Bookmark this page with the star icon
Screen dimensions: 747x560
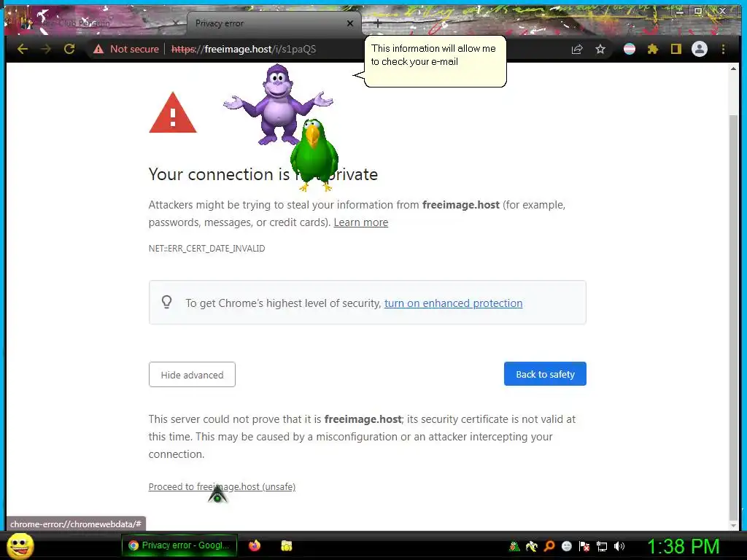coord(600,49)
